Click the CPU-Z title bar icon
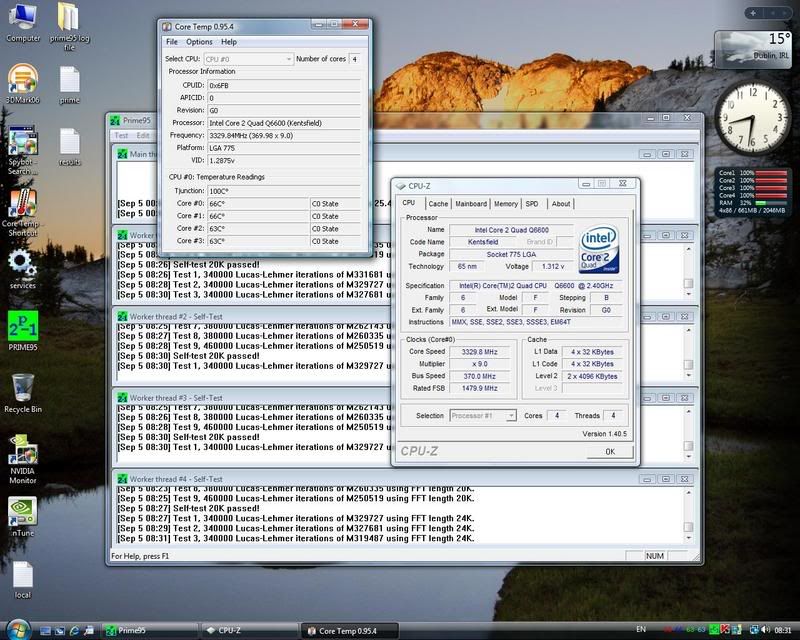800x640 pixels. [x=401, y=186]
